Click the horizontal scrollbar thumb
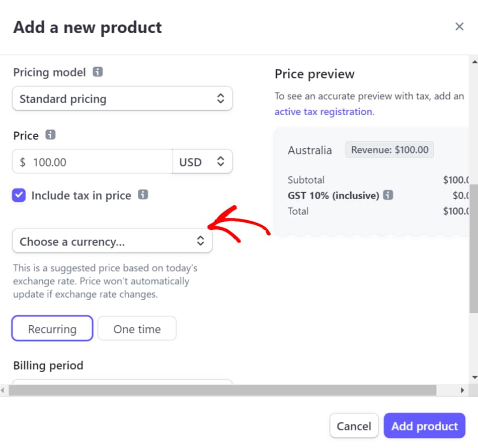 pos(221,390)
